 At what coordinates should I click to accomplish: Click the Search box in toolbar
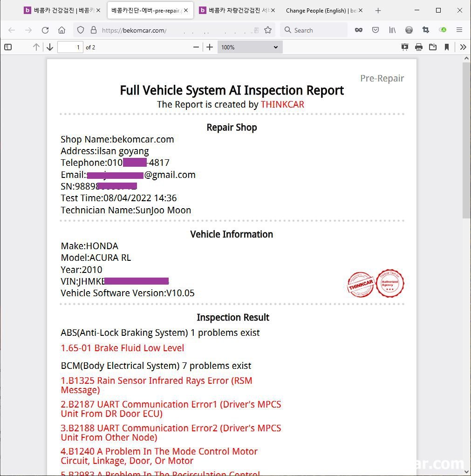[314, 30]
